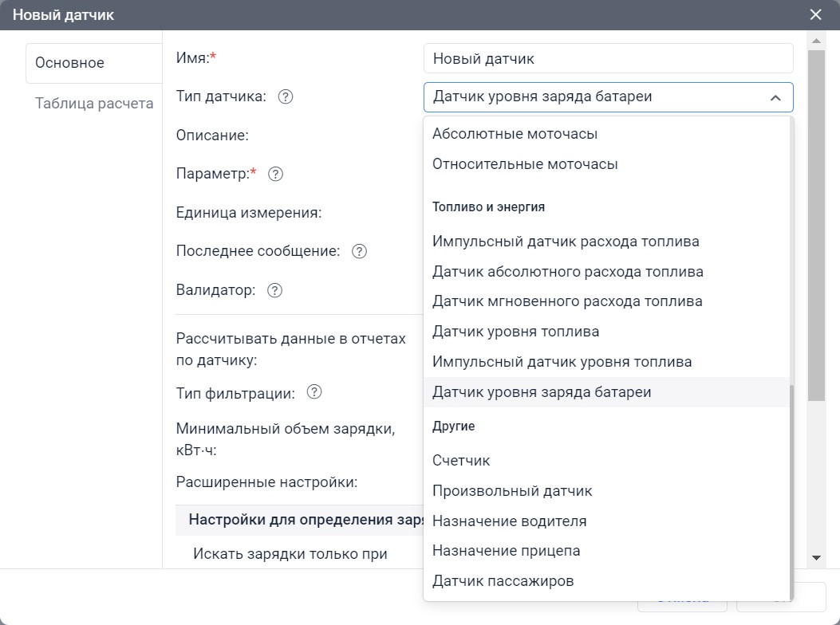Select Импульсный датчик расхода топлива
840x625 pixels.
tap(566, 242)
